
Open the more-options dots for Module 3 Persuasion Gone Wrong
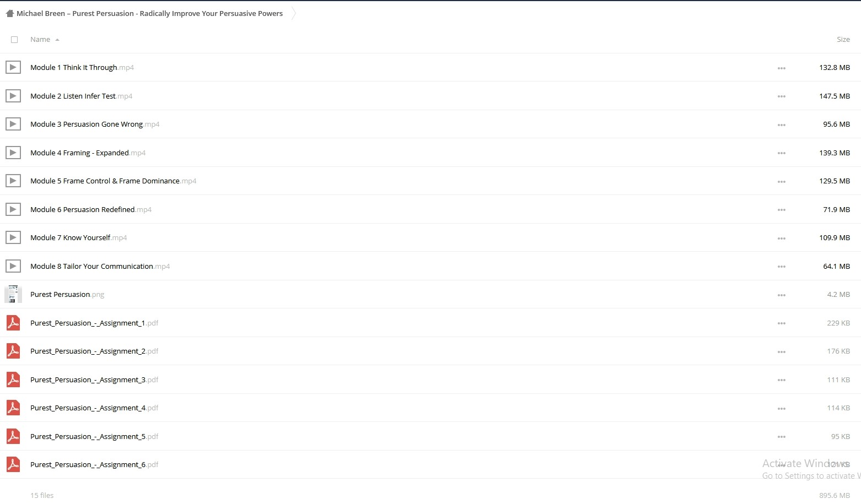pos(782,125)
